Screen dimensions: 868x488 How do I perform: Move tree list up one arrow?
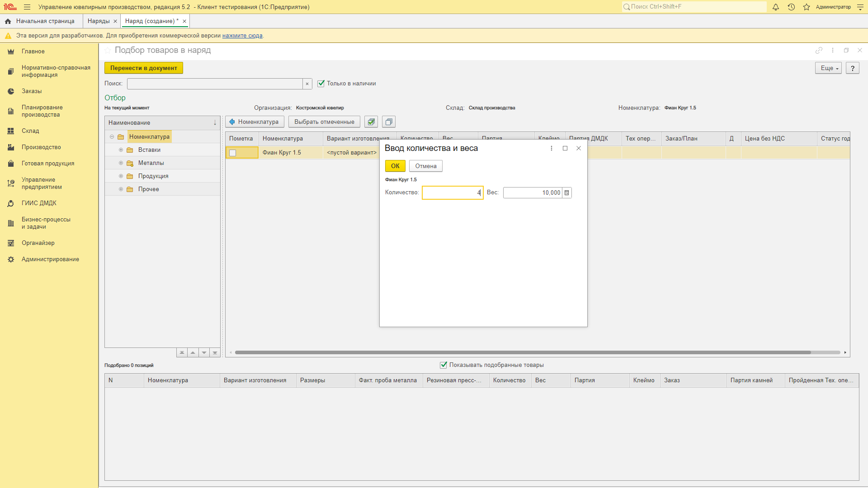coord(193,352)
